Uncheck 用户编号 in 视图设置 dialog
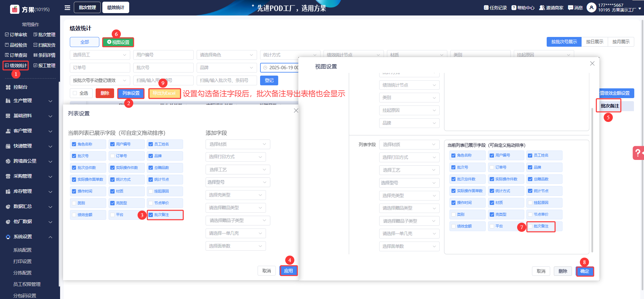This screenshot has height=299, width=644. click(492, 155)
